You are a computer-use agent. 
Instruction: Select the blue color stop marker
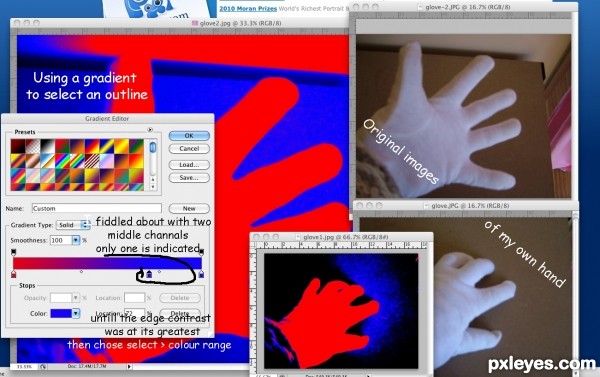(x=149, y=274)
